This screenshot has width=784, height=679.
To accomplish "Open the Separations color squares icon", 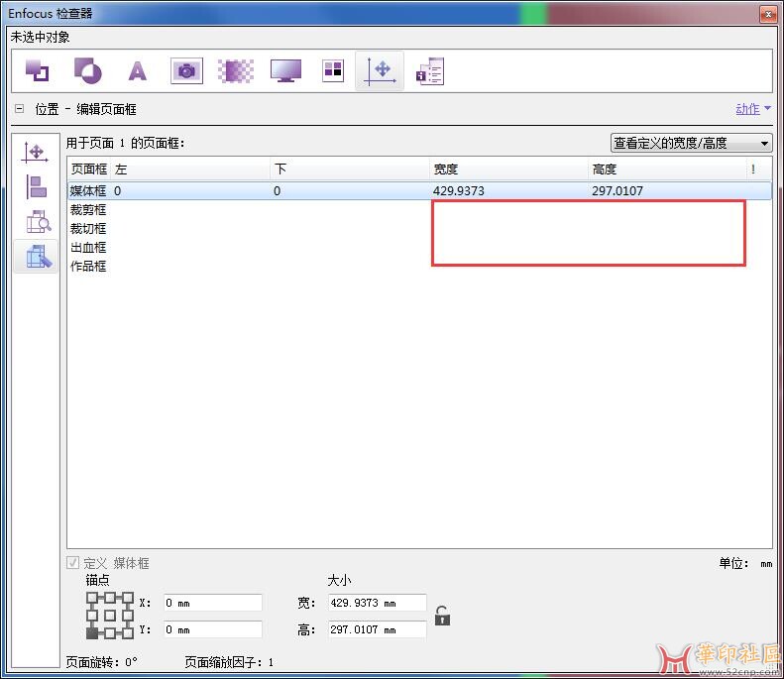I will (333, 70).
